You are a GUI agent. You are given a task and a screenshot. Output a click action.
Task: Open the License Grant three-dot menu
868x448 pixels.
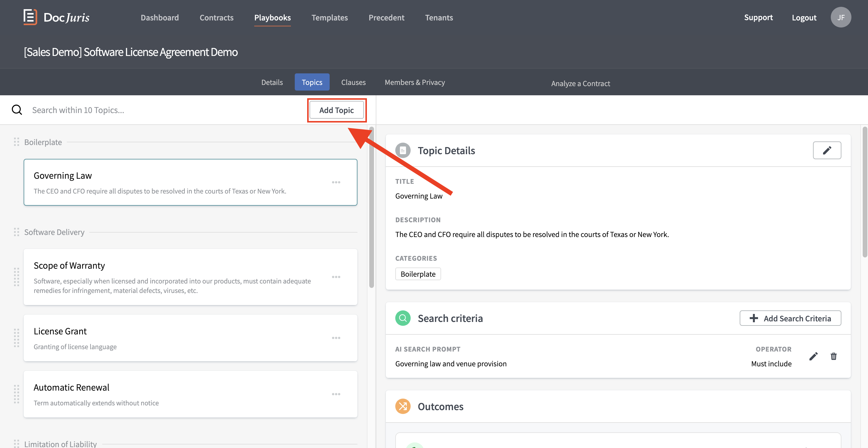[336, 338]
